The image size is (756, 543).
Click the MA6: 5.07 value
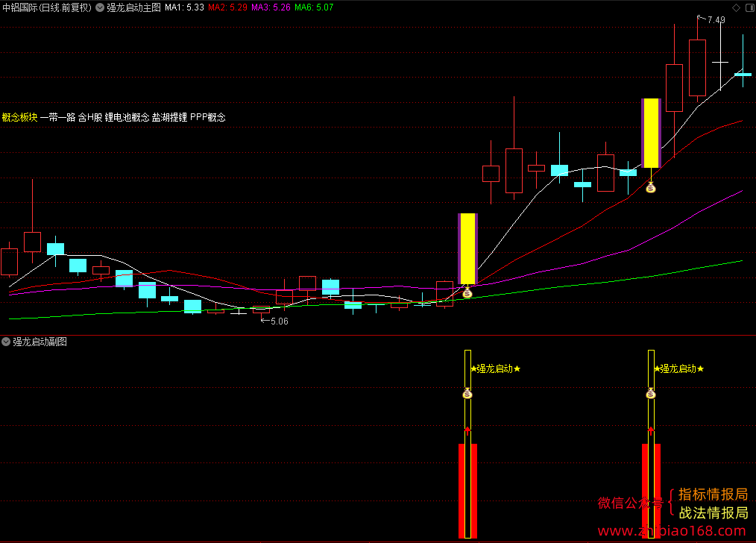314,7
